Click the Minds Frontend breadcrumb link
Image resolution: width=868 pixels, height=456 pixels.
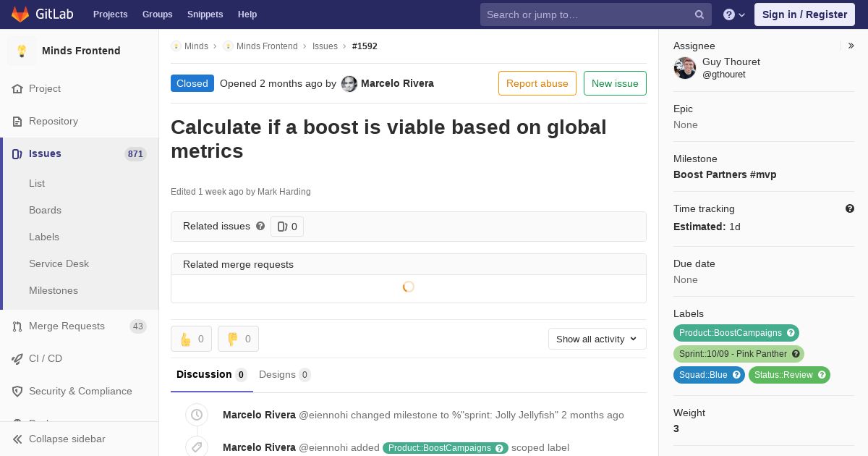click(267, 46)
